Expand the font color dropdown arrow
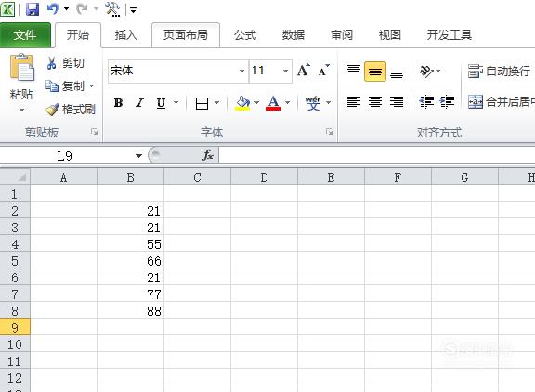This screenshot has height=392, width=535. (x=287, y=102)
